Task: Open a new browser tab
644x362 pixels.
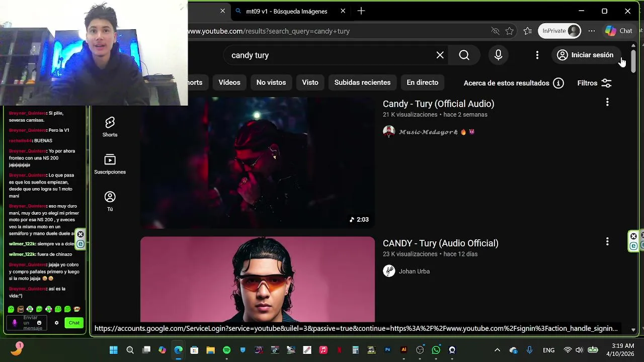Action: click(361, 11)
